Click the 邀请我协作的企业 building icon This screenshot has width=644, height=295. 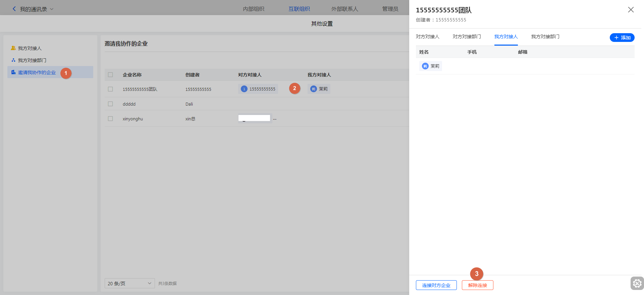click(x=13, y=72)
